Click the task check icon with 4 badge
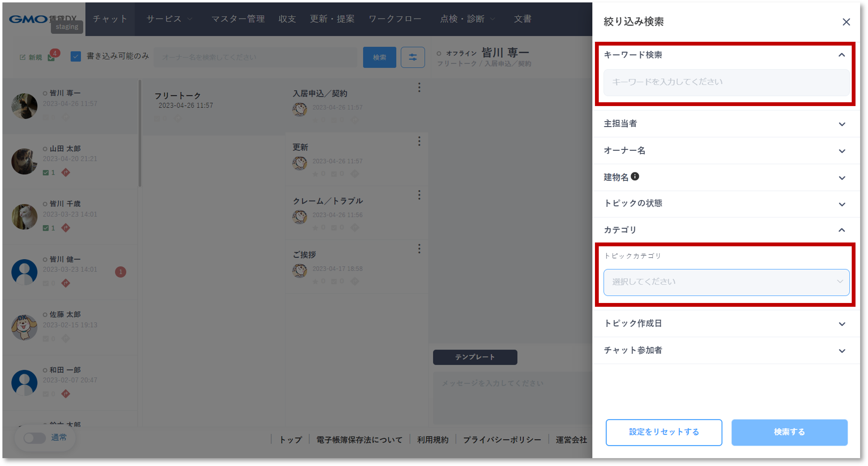Screen dimensions: 868x466 [51, 58]
